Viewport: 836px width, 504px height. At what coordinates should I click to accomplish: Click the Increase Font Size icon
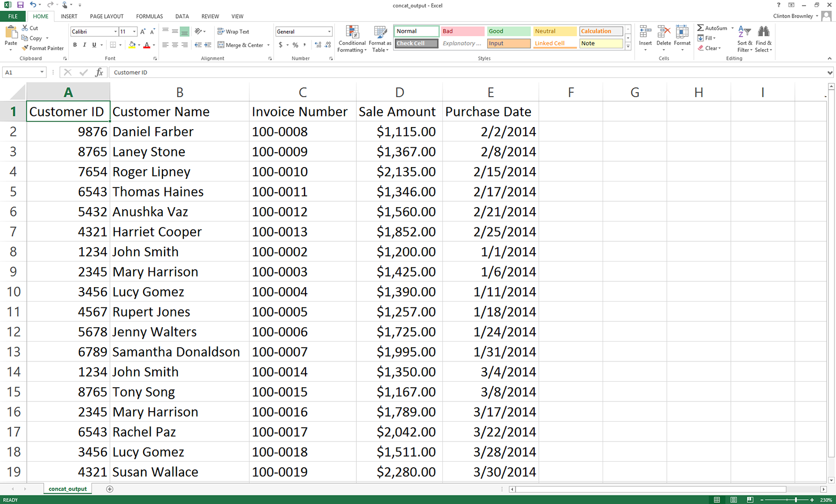click(x=143, y=31)
